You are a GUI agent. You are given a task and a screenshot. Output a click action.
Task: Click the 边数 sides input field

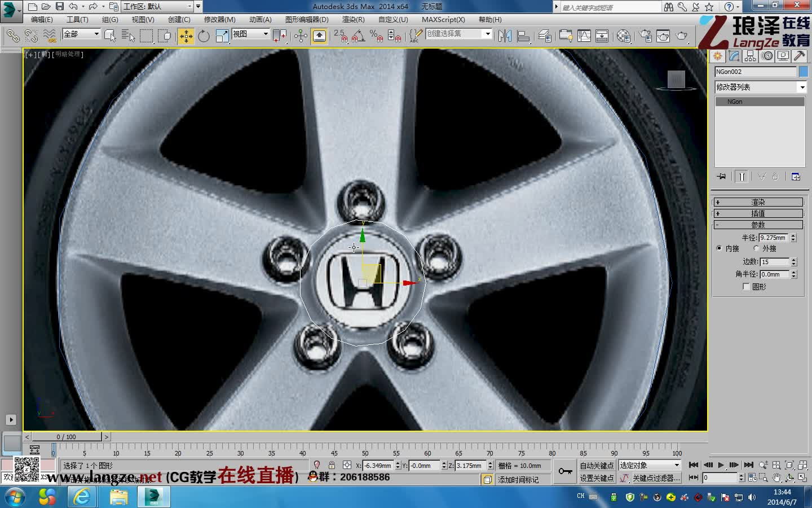pos(775,262)
